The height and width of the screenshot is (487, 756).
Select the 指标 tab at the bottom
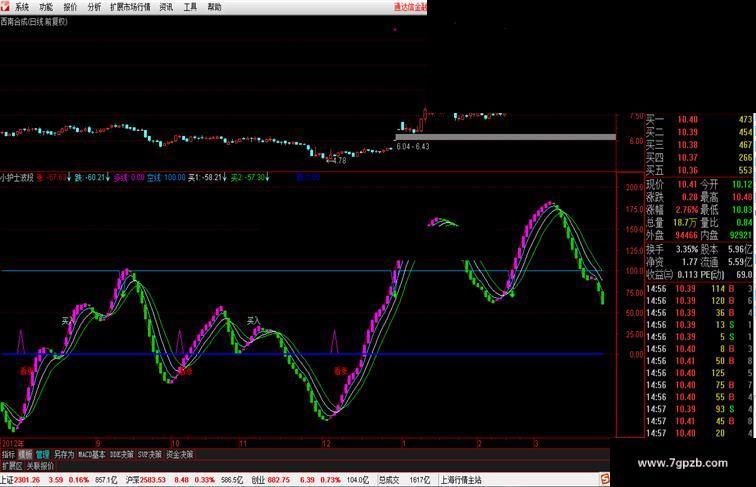coord(8,454)
